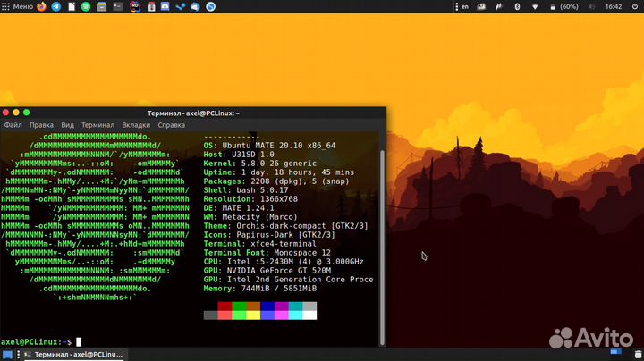Open the Файл menu in the terminal
Image resolution: width=644 pixels, height=361 pixels.
(13, 125)
